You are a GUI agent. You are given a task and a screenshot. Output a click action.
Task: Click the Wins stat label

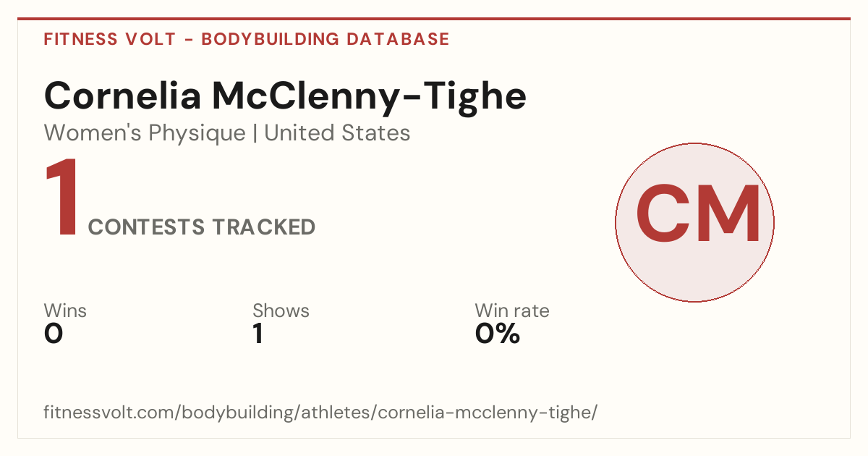click(65, 311)
